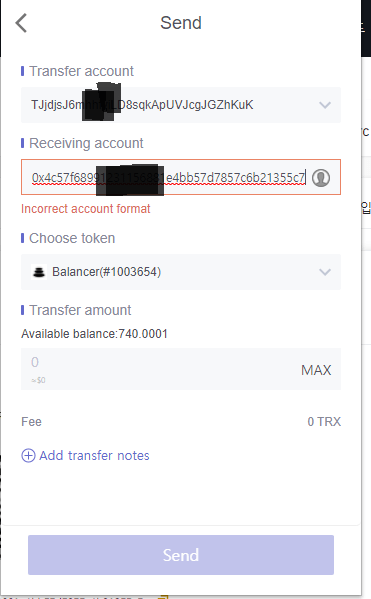Expand the Transfer account dropdown chevron
The width and height of the screenshot is (371, 599).
325,105
